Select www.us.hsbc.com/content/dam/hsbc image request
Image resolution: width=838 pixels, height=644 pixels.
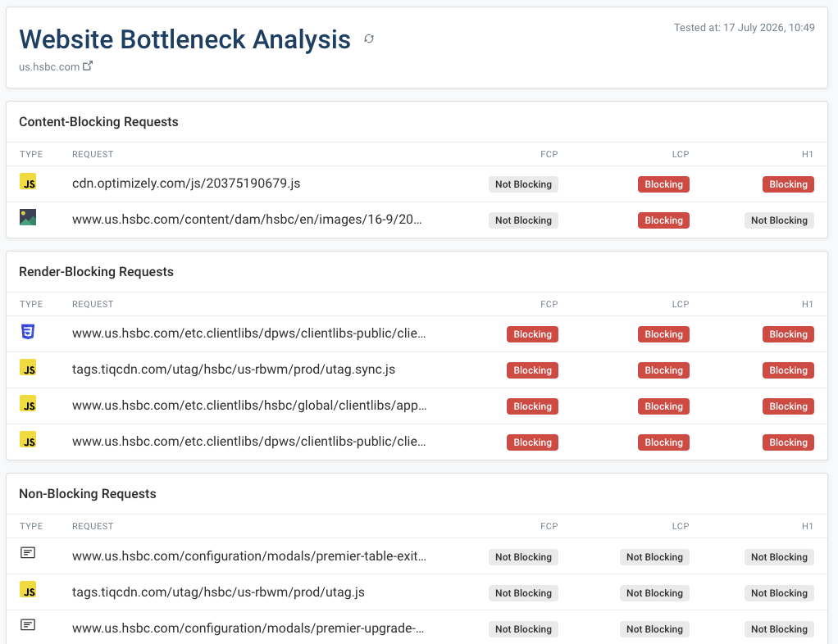247,219
